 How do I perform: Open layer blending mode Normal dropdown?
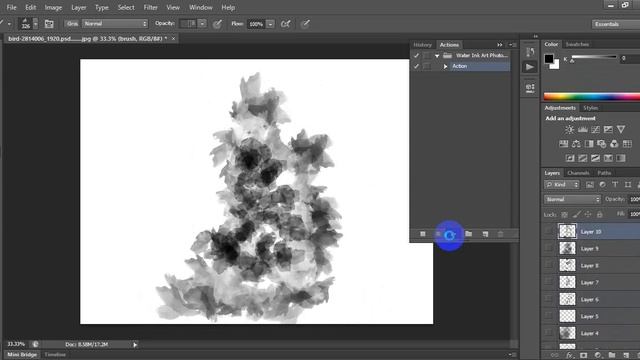pyautogui.click(x=572, y=200)
